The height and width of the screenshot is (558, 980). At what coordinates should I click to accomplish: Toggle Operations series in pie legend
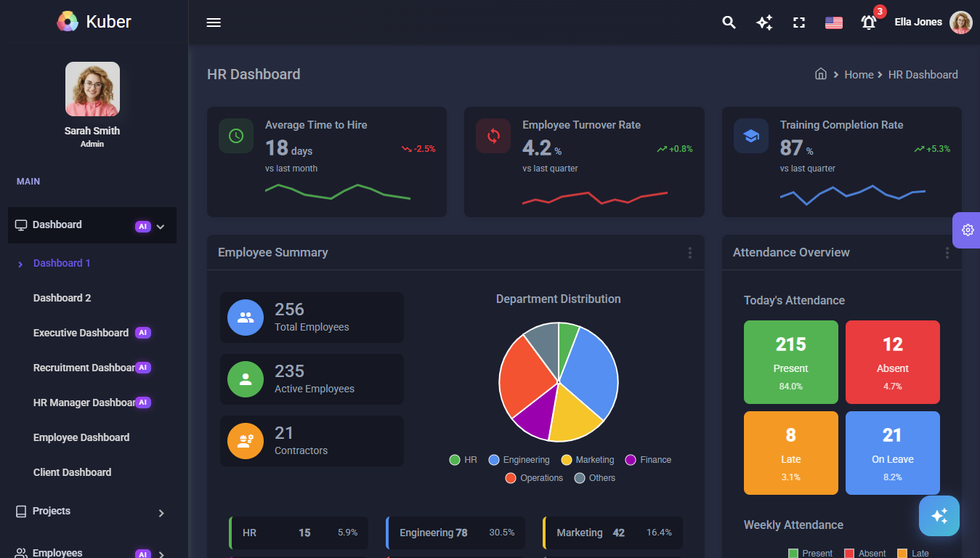pyautogui.click(x=534, y=478)
